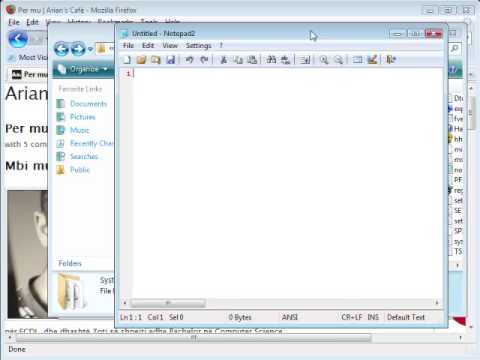Open the Settings menu in Notepad2

pos(198,46)
